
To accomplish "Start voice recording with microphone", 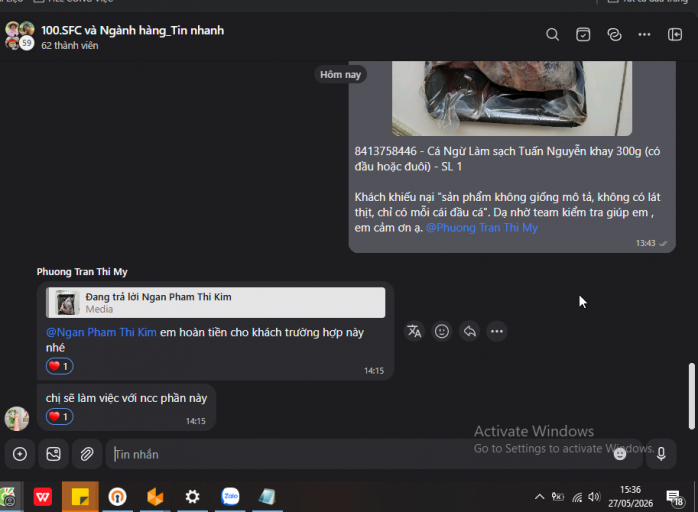I will pyautogui.click(x=661, y=454).
